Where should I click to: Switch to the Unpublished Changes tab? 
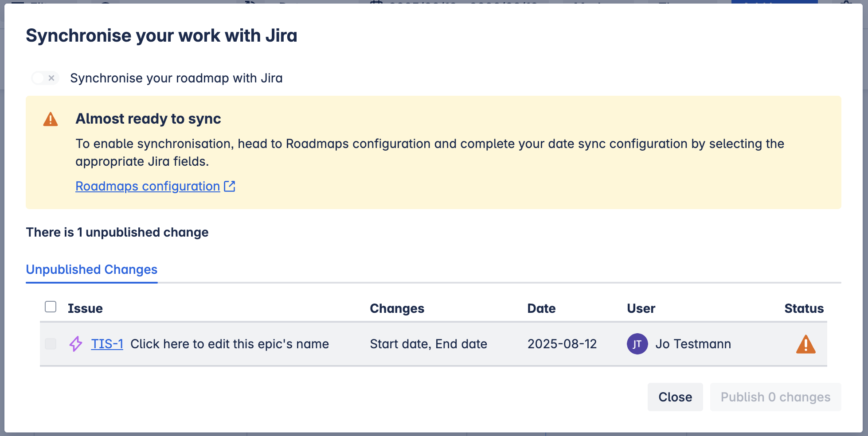(x=92, y=270)
